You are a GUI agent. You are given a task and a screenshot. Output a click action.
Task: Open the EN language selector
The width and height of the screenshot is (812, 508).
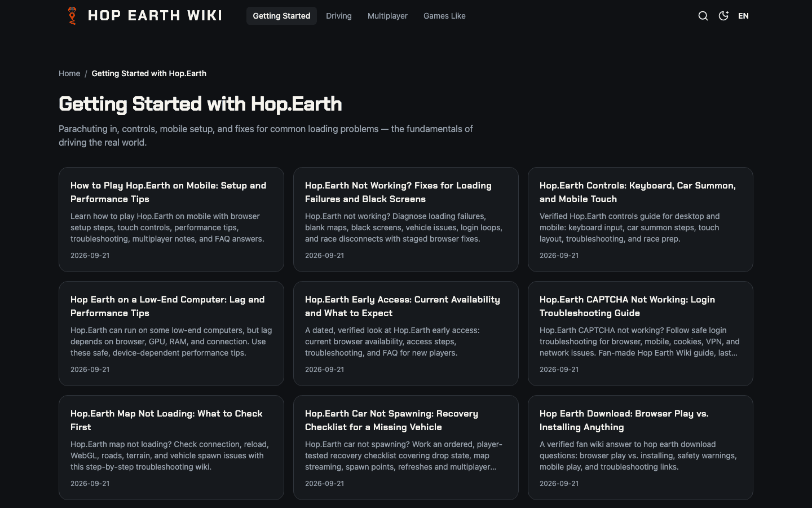tap(743, 16)
